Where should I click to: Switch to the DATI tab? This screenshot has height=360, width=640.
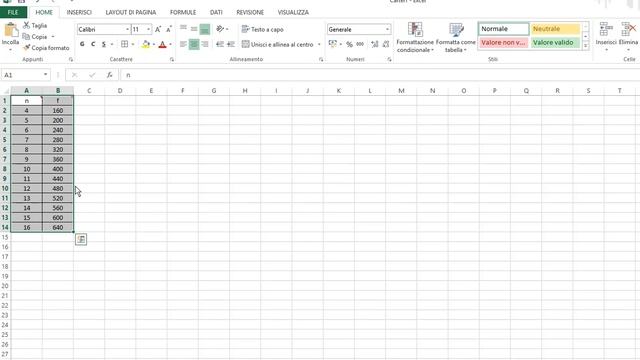coord(216,12)
